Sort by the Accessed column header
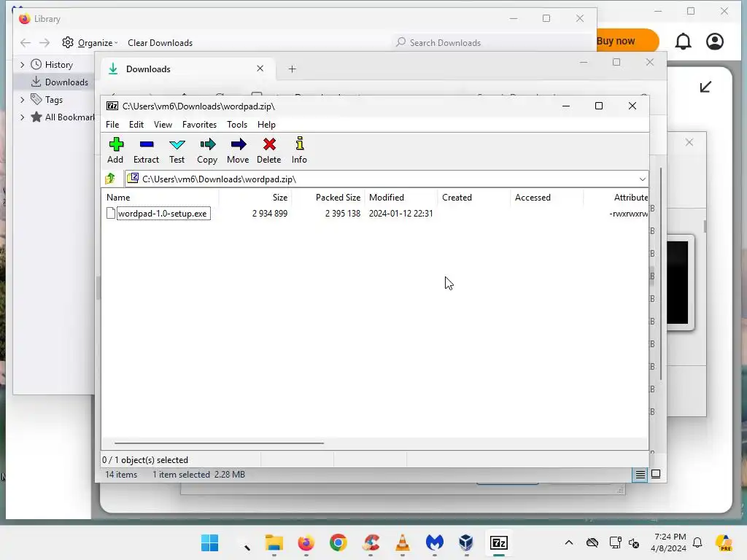 click(x=547, y=197)
